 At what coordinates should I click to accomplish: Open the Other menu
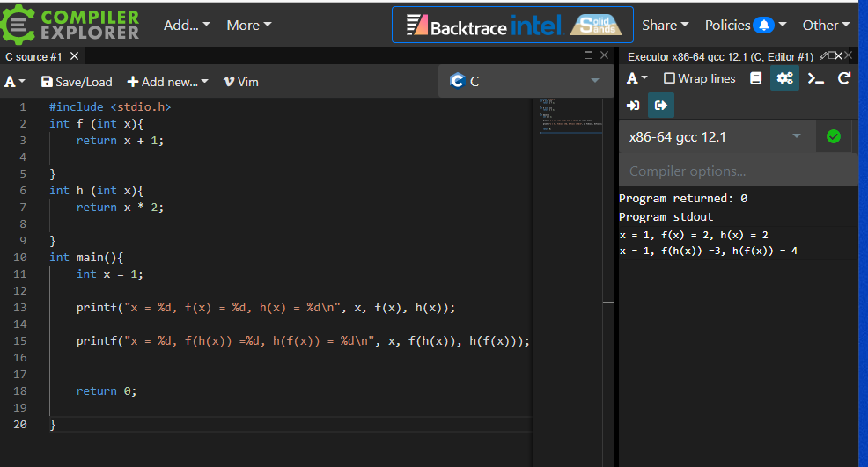click(x=826, y=25)
